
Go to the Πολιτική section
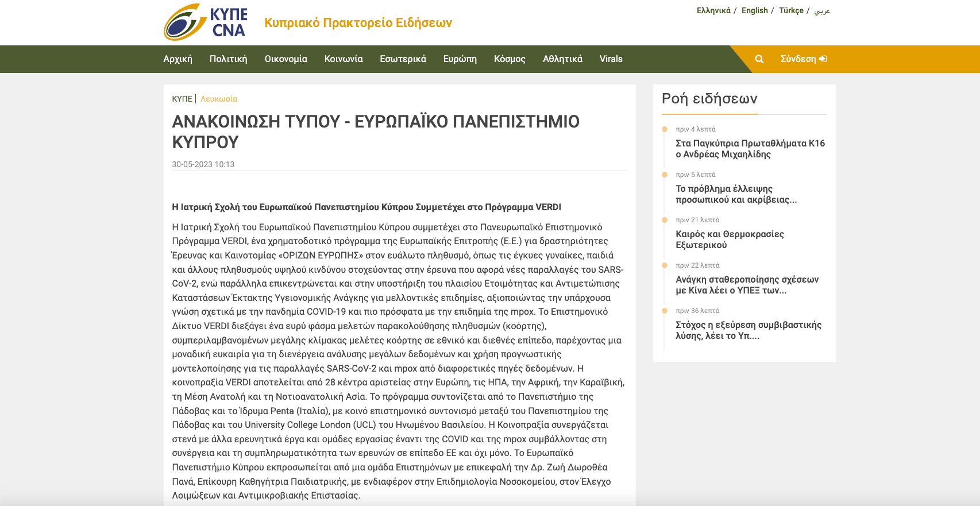[x=228, y=59]
